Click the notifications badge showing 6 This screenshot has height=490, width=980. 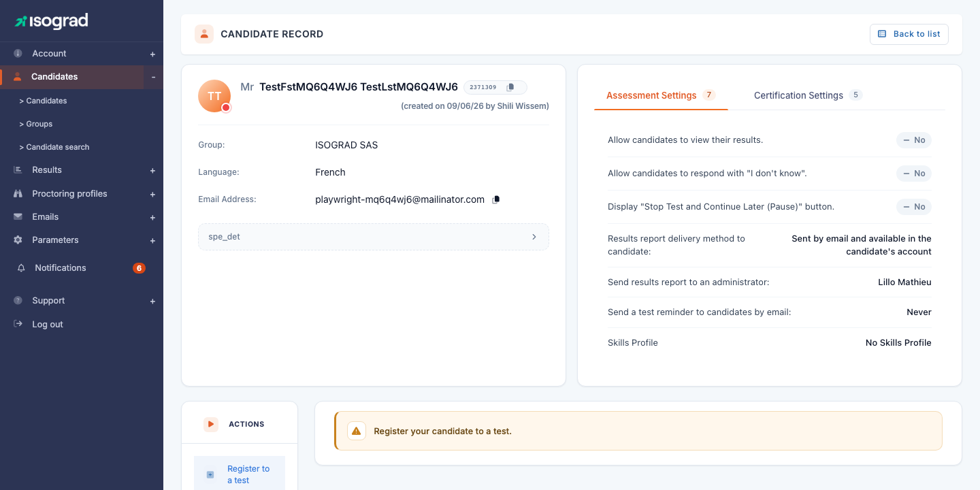coord(139,268)
